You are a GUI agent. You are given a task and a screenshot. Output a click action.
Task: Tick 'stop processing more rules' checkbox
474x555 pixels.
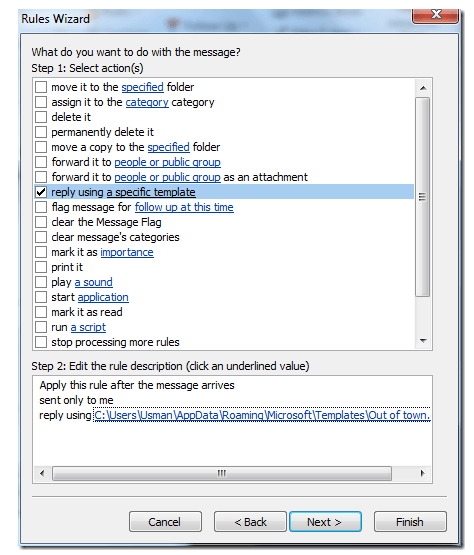pyautogui.click(x=41, y=342)
